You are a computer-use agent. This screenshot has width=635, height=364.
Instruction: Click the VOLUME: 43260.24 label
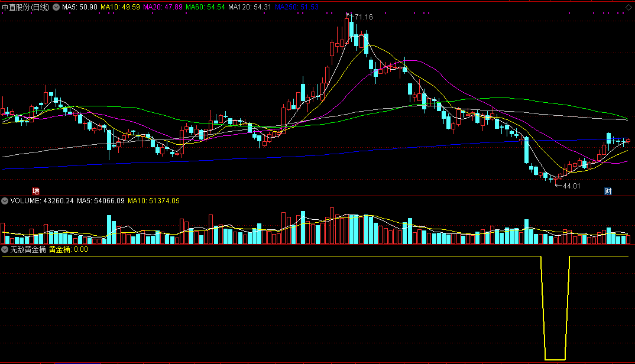42,201
